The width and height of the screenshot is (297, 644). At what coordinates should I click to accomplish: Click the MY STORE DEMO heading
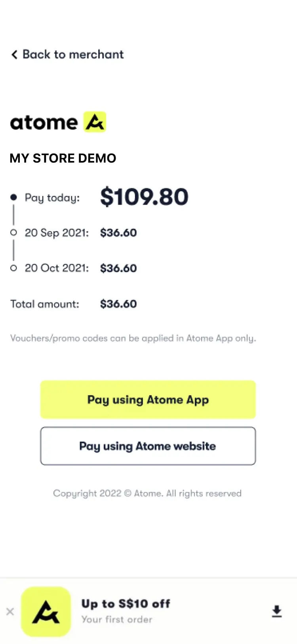63,158
